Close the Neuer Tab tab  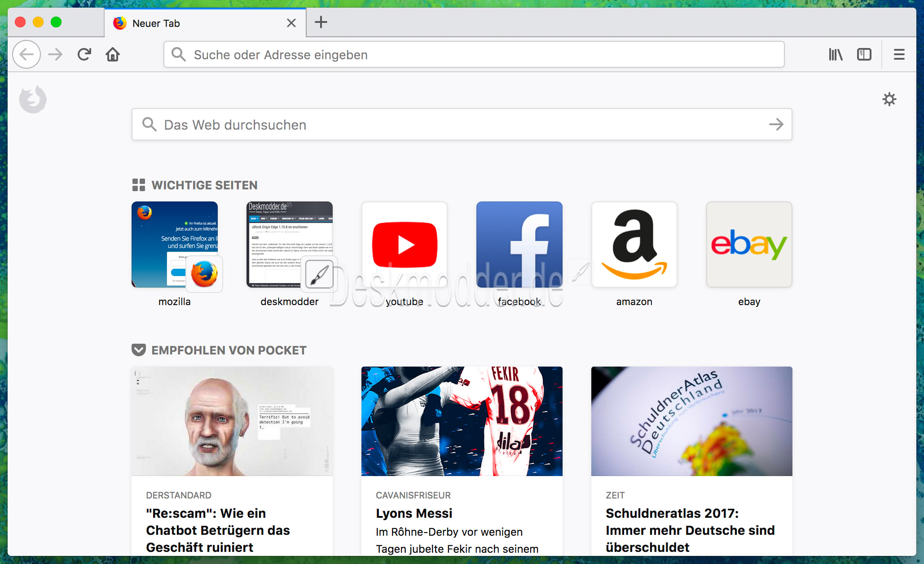point(291,23)
